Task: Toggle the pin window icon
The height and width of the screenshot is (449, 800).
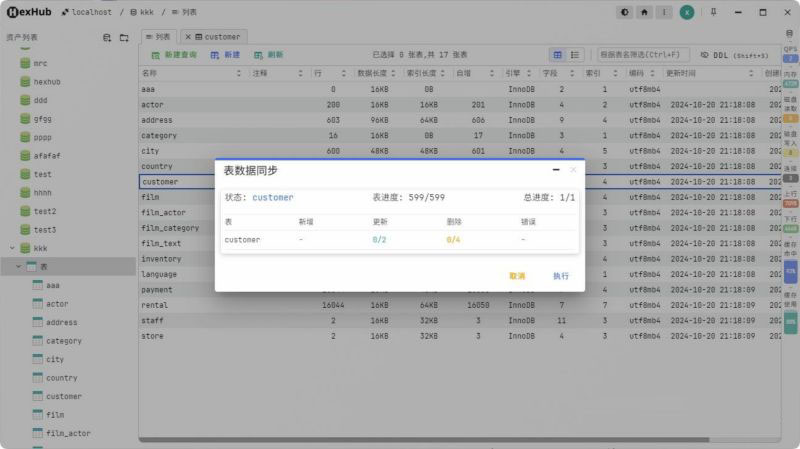Action: 713,12
